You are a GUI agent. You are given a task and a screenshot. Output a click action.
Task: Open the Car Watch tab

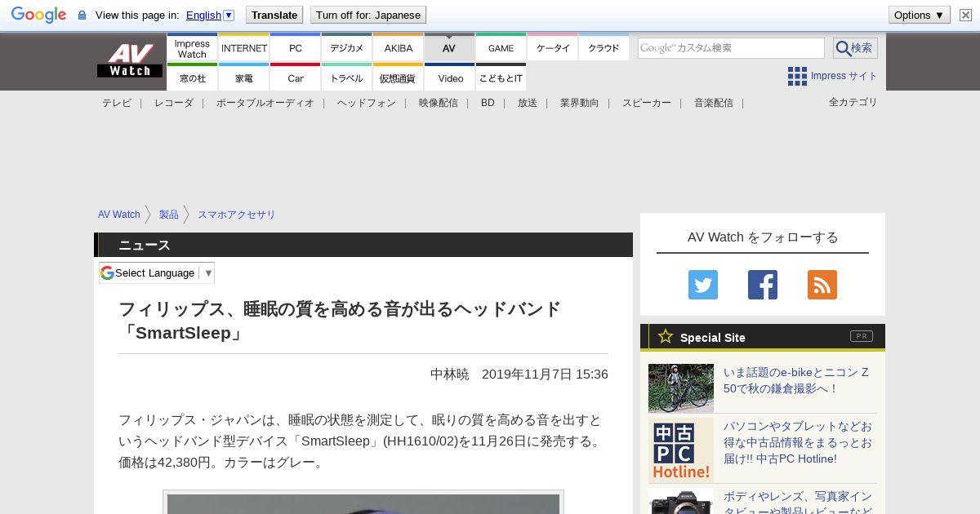coord(296,78)
